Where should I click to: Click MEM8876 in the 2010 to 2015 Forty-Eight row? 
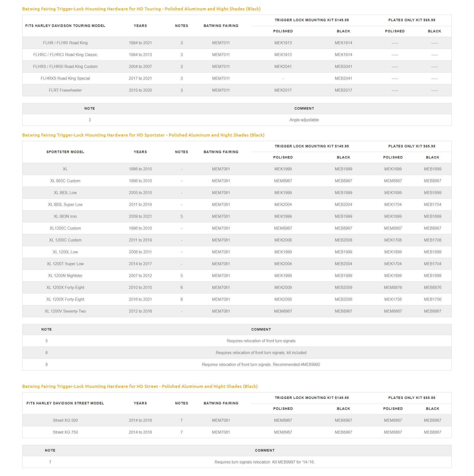(393, 288)
